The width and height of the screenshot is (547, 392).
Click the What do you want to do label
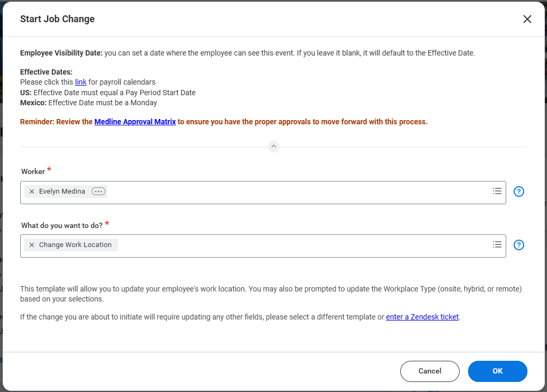click(x=61, y=225)
